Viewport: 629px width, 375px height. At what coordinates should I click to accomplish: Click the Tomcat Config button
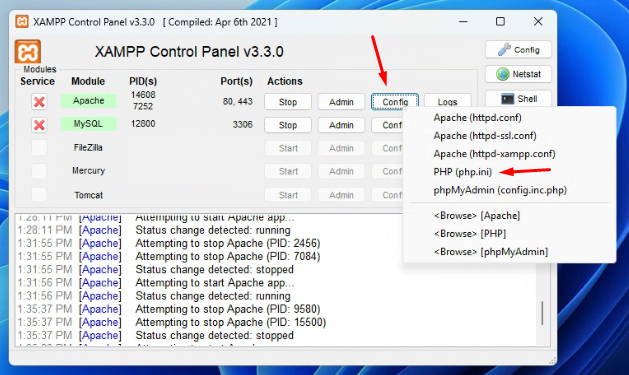point(388,195)
